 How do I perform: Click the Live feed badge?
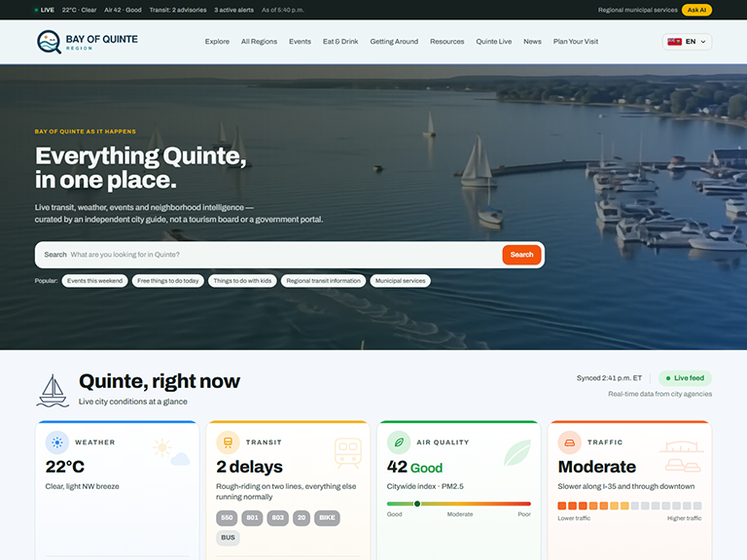pyautogui.click(x=685, y=378)
